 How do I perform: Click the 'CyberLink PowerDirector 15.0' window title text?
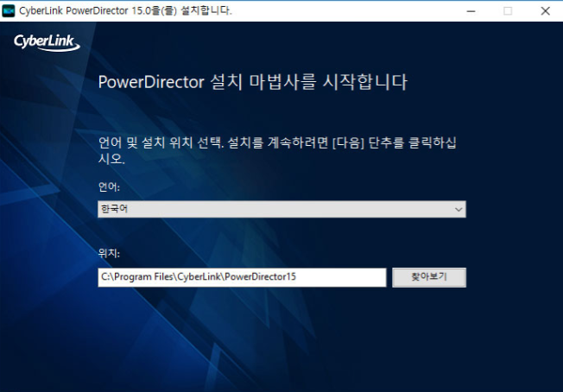click(x=126, y=10)
